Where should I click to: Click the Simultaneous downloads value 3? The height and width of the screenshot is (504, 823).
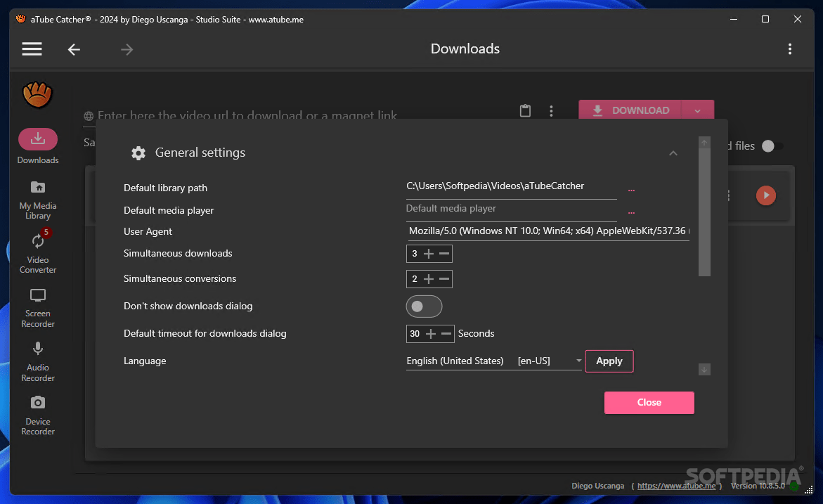point(414,254)
